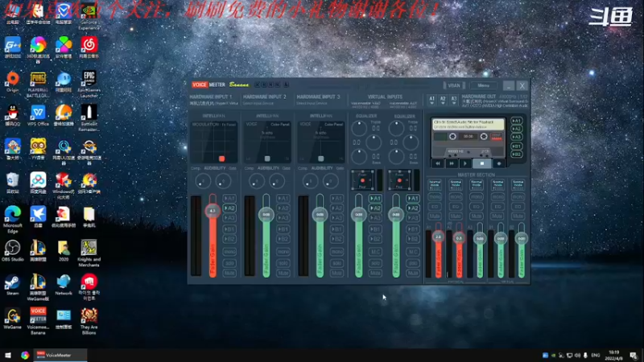This screenshot has width=644, height=362.
Task: Launch the PUBG Battlegrounds shortcut
Action: [38, 84]
